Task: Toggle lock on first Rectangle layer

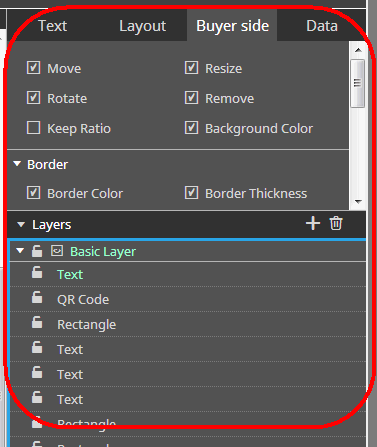Action: click(x=37, y=322)
